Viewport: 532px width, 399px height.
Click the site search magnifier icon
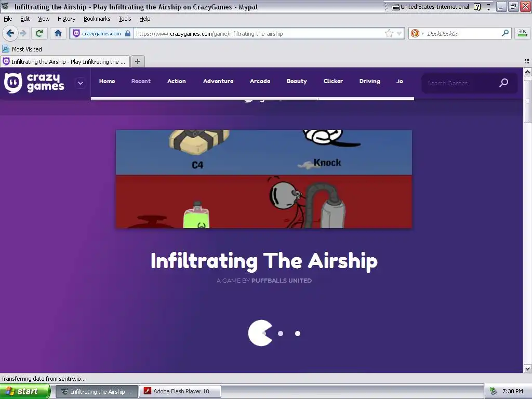coord(504,83)
